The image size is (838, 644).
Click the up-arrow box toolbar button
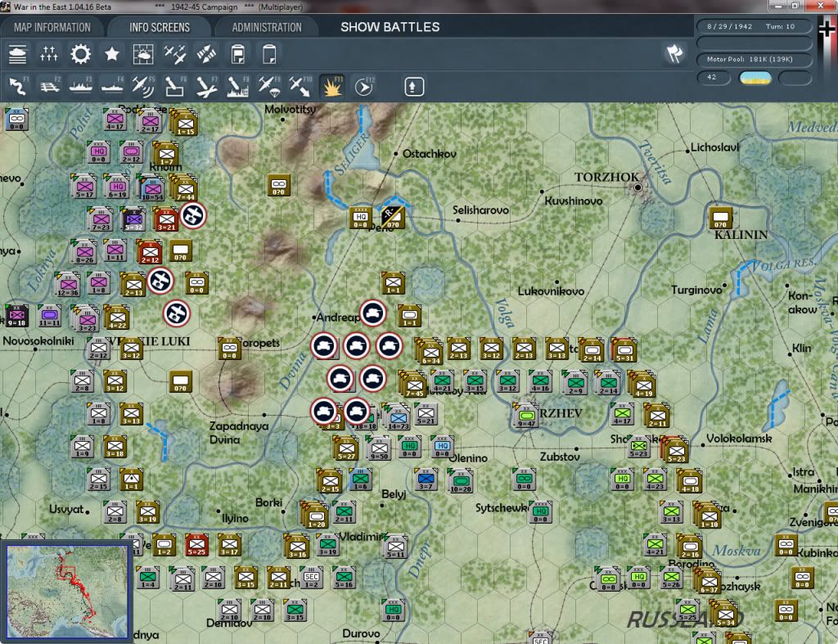click(413, 87)
